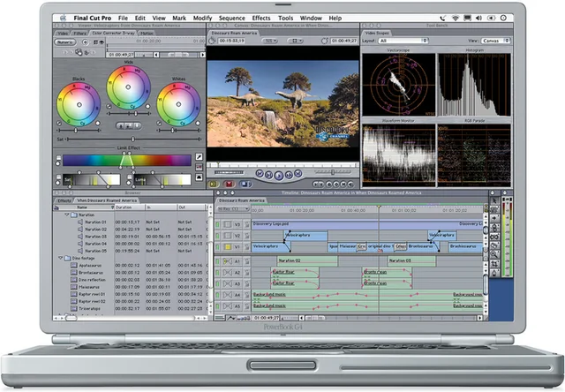This screenshot has height=392, width=565.
Task: Click the Wi-Fi icon in the menu bar
Action: tap(456, 18)
